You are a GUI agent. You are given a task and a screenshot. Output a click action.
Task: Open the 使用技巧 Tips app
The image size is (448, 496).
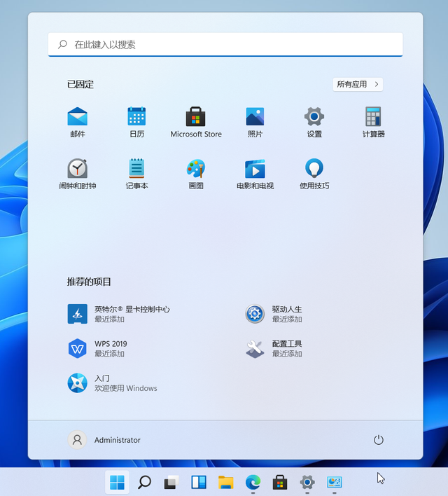314,174
